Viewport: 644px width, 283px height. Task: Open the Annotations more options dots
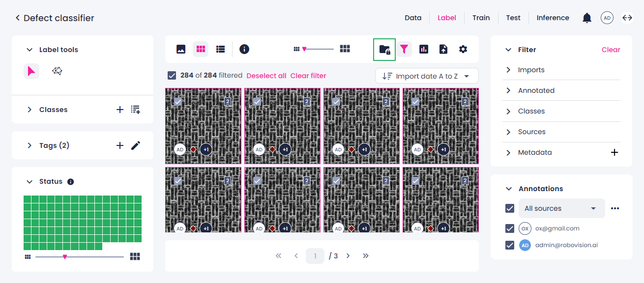coord(615,208)
